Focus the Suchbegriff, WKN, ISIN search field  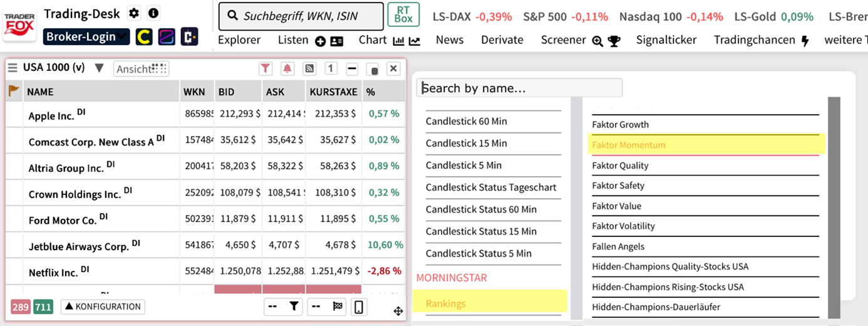tap(301, 16)
